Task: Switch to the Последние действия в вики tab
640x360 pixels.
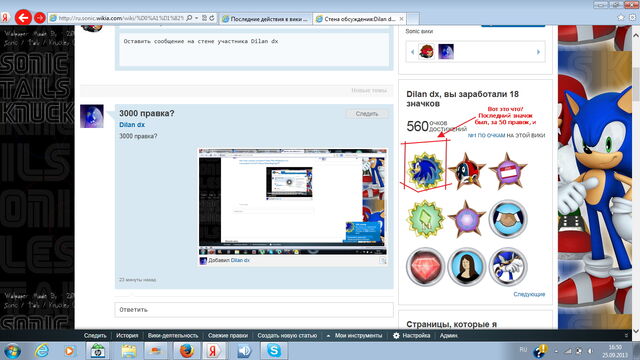Action: 266,19
